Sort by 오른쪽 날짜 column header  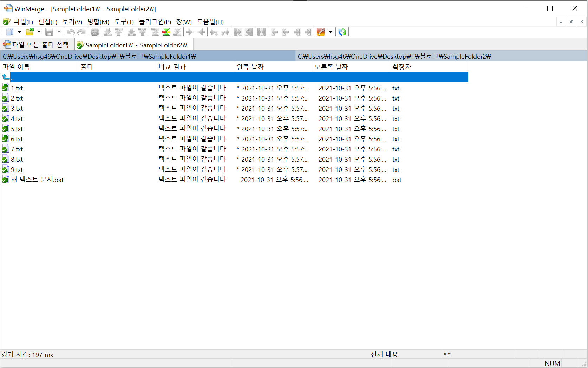coord(351,67)
